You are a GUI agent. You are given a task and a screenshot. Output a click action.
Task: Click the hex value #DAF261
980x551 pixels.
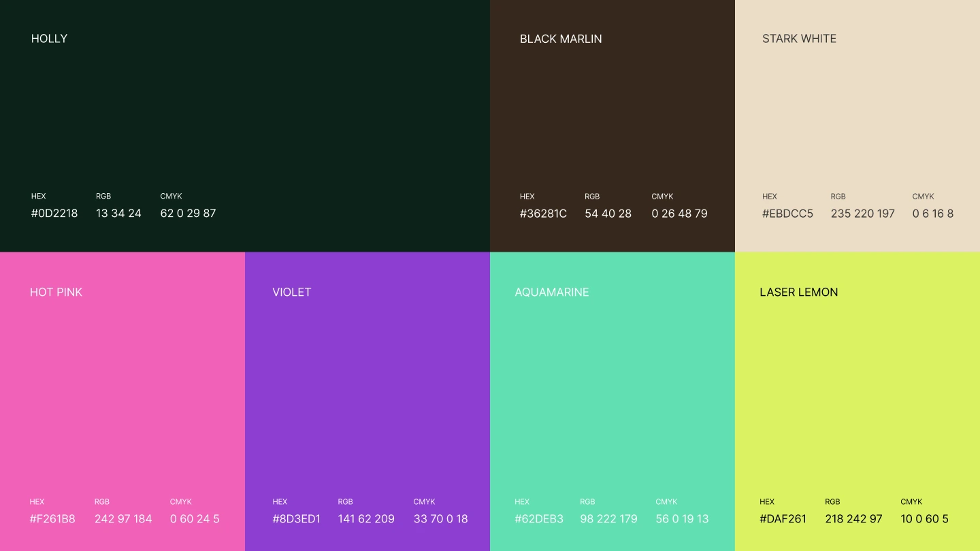(x=783, y=519)
